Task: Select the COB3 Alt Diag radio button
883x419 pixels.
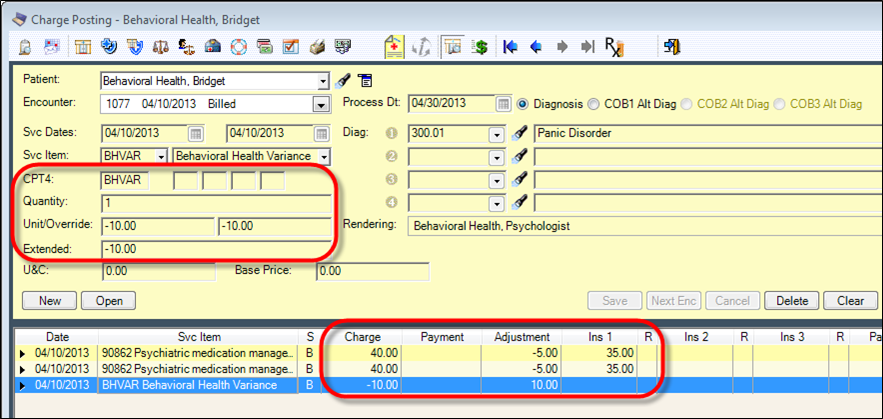Action: (780, 104)
